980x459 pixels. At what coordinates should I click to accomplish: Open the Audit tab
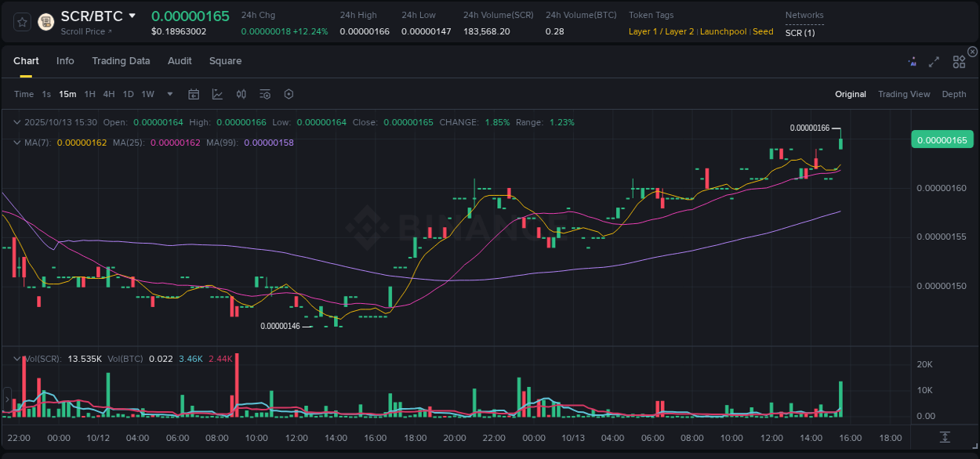[180, 60]
